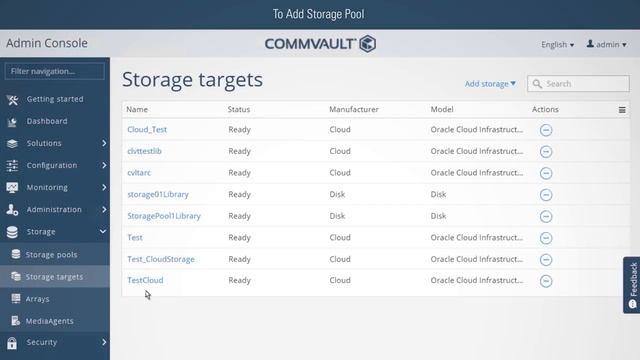Click the Arrays icon
The image size is (640, 360).
[x=16, y=298]
